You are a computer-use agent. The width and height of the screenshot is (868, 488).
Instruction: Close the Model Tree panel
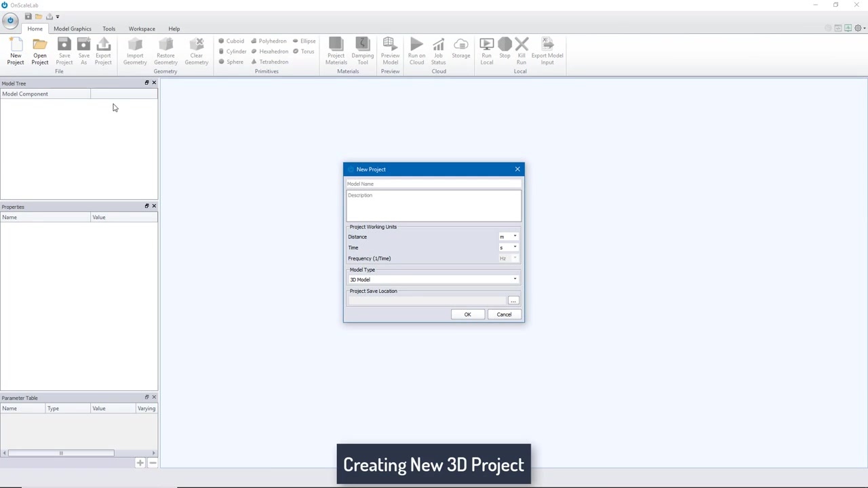(x=154, y=83)
